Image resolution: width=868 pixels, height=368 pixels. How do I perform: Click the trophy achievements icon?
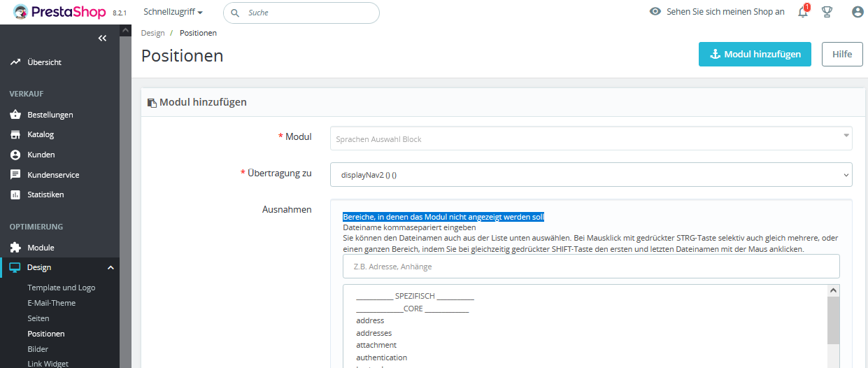pyautogui.click(x=827, y=12)
